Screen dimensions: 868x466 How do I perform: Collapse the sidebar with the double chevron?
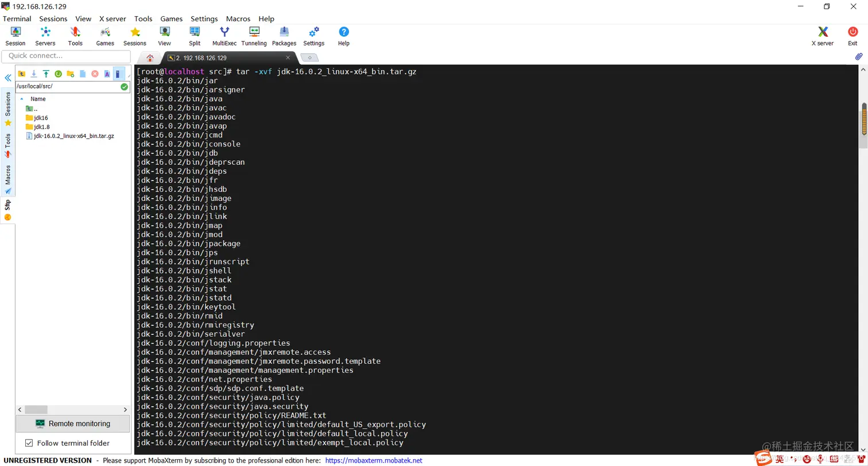click(8, 78)
